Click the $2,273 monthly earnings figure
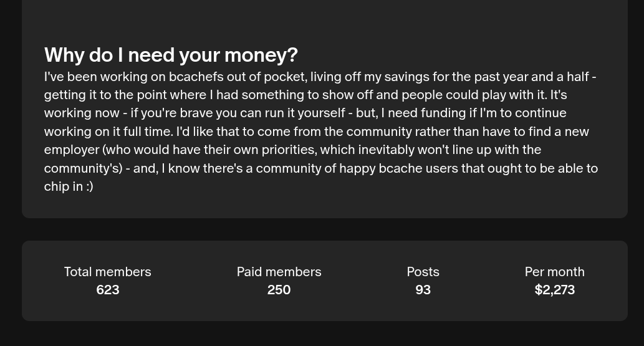This screenshot has width=644, height=346. point(554,290)
